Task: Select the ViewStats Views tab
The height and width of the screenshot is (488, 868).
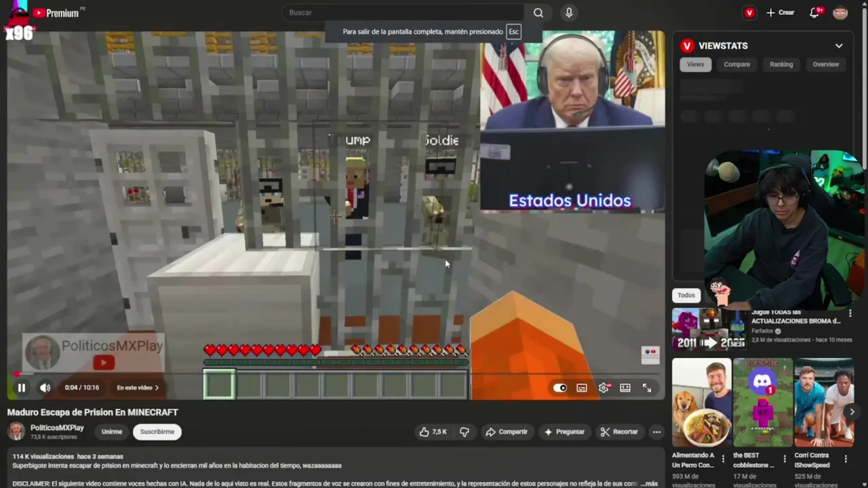Action: 695,64
